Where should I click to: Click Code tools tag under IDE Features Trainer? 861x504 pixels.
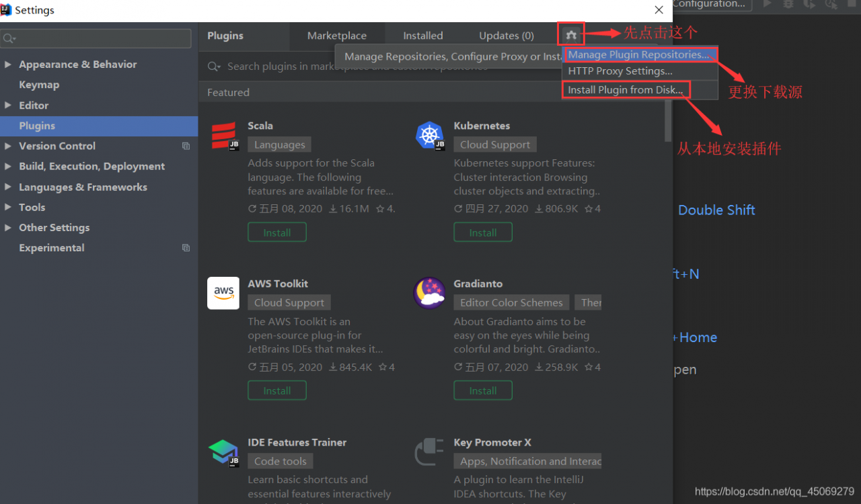(280, 462)
